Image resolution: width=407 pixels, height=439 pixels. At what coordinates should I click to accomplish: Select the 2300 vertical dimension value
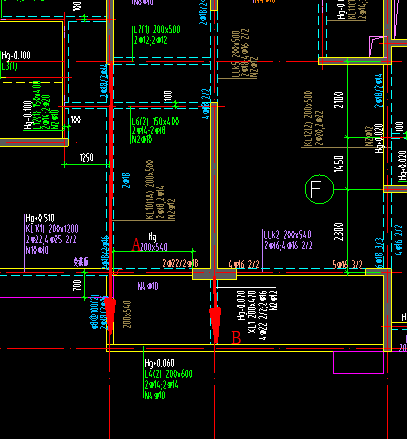click(x=338, y=232)
